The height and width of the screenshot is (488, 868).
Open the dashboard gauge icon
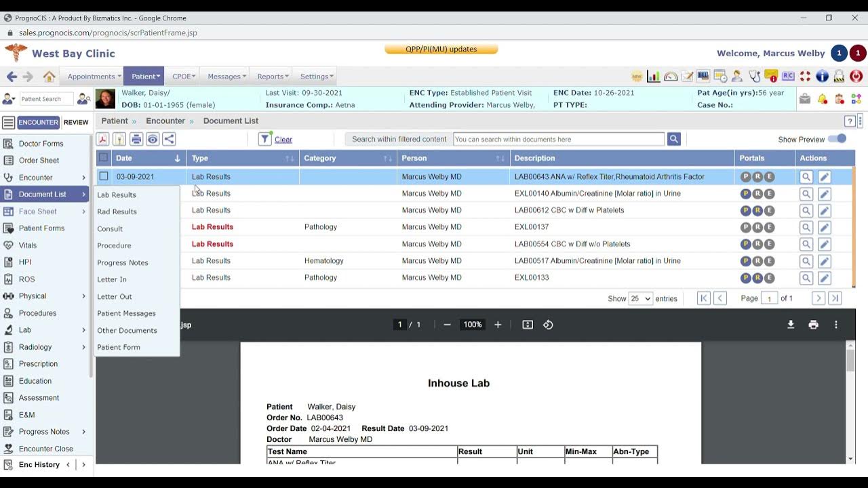click(671, 77)
